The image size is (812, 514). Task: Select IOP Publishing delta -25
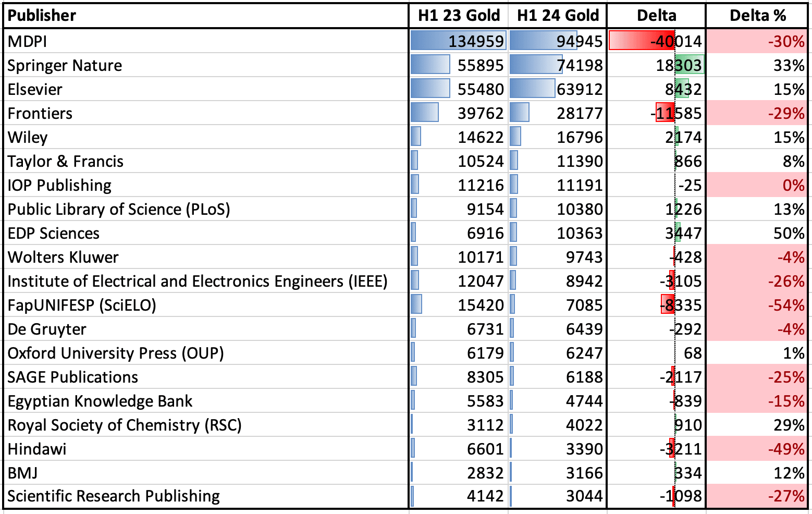click(x=656, y=185)
